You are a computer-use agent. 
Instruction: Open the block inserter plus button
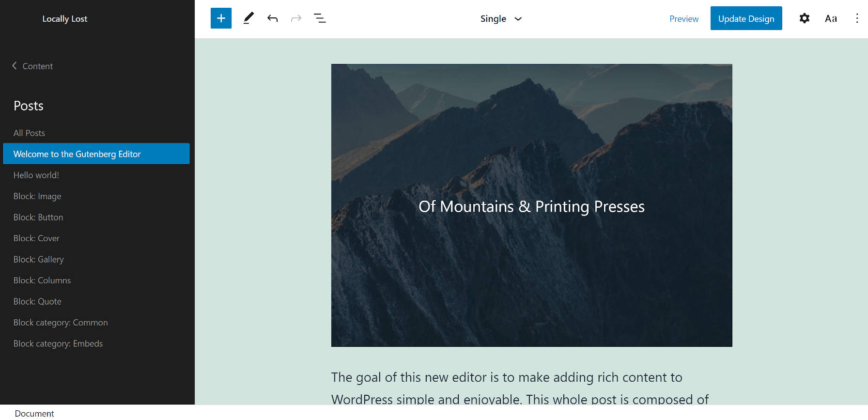pyautogui.click(x=221, y=18)
